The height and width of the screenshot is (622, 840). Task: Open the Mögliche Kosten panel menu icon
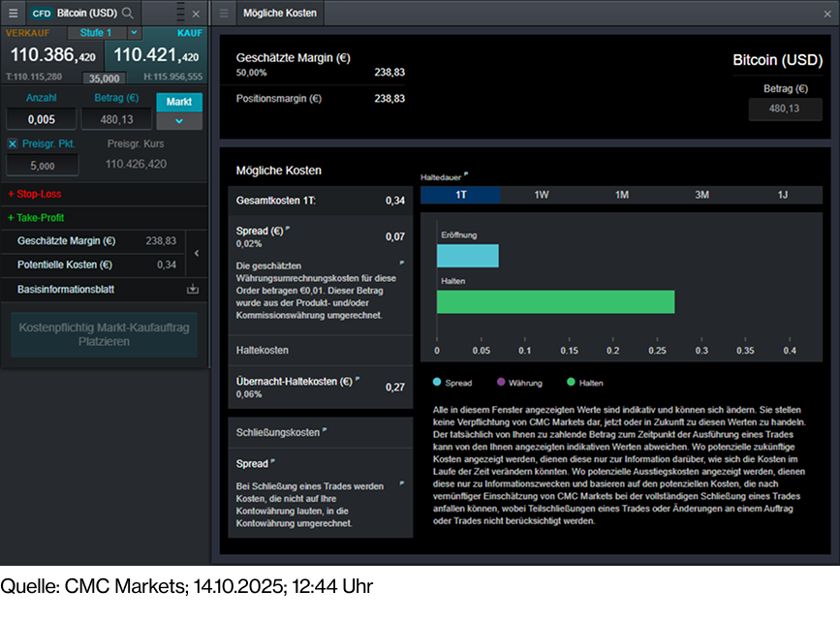pos(224,14)
